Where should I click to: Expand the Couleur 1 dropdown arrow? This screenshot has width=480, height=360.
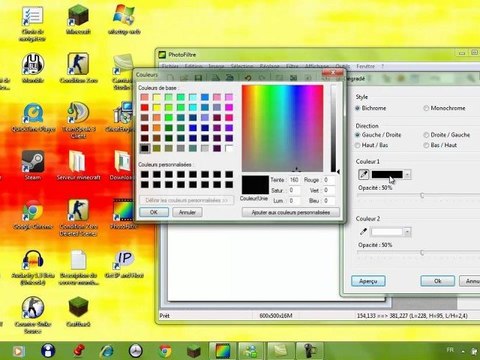point(407,174)
